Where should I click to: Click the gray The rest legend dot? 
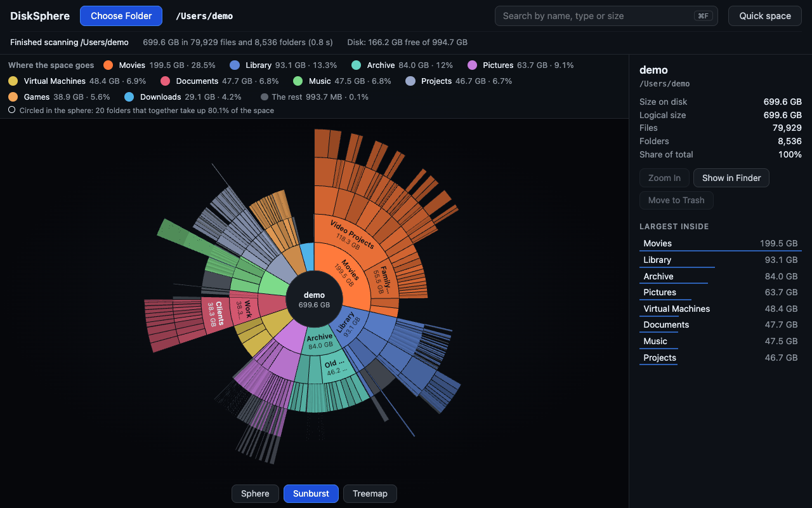[x=265, y=97]
